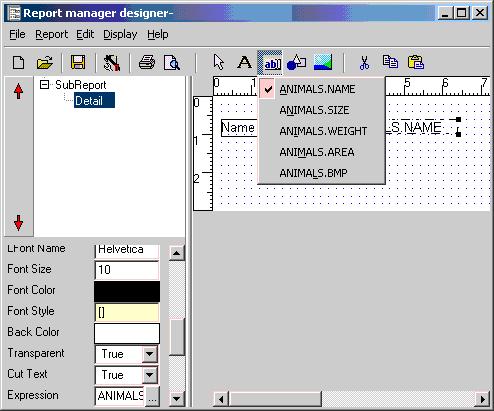Open the Help menu
The height and width of the screenshot is (411, 494).
point(158,34)
